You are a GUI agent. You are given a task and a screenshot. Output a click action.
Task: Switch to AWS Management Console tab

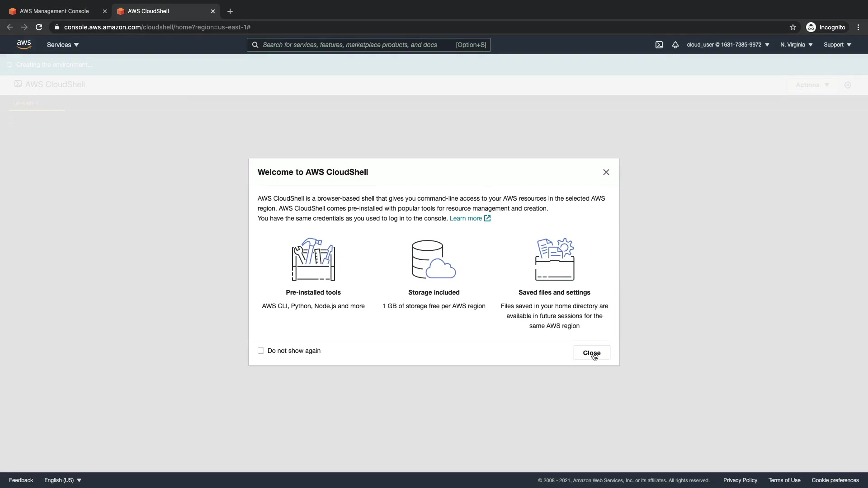(x=54, y=11)
